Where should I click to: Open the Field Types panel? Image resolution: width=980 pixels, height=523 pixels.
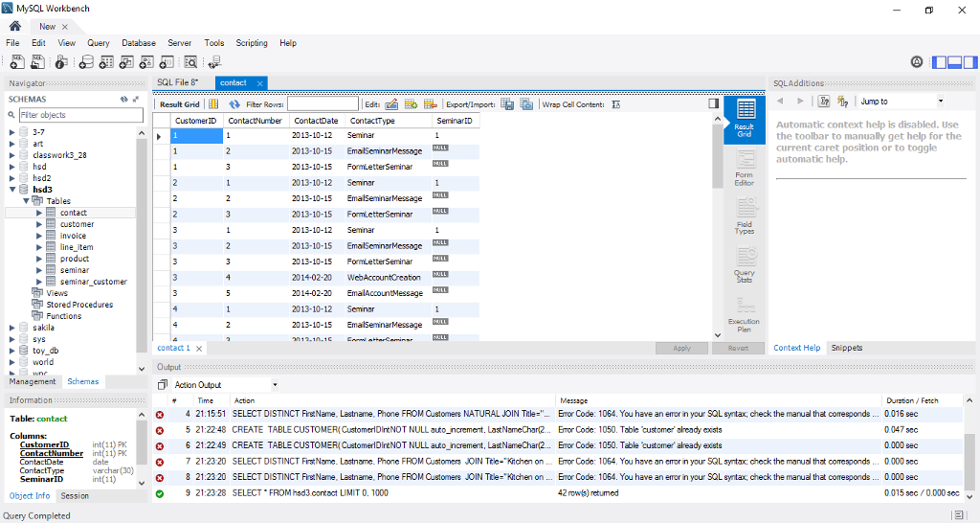744,216
